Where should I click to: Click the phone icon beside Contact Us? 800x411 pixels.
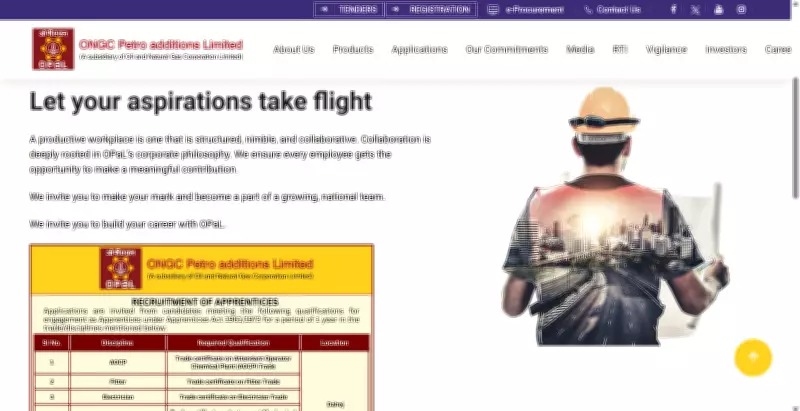click(588, 10)
